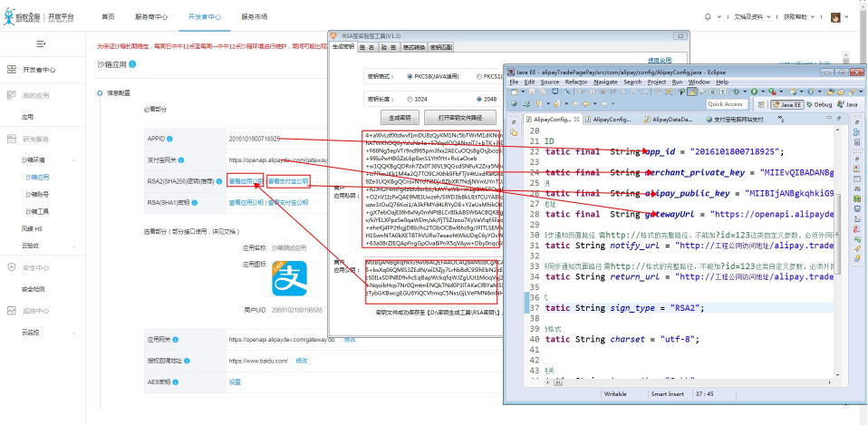868x425 pixels.
Task: Click the Save icon in Eclipse toolbar
Action: coord(532,92)
